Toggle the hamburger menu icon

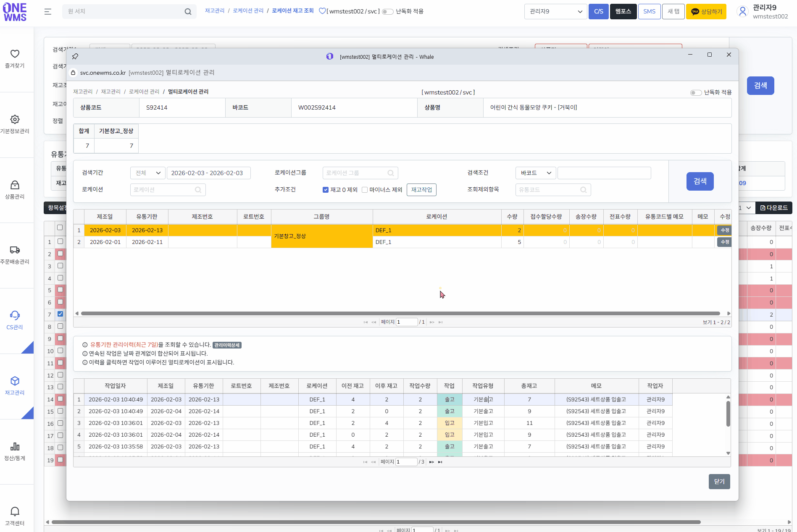pyautogui.click(x=48, y=12)
